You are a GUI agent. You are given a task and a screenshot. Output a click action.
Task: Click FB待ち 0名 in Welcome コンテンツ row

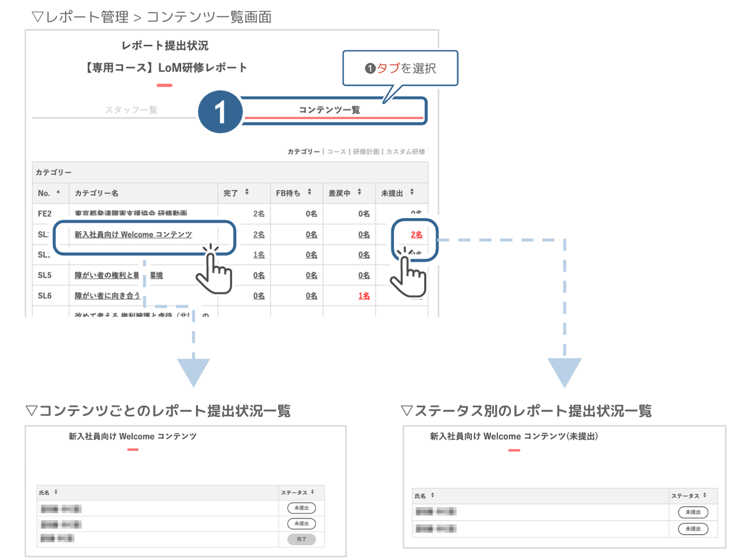pos(311,234)
